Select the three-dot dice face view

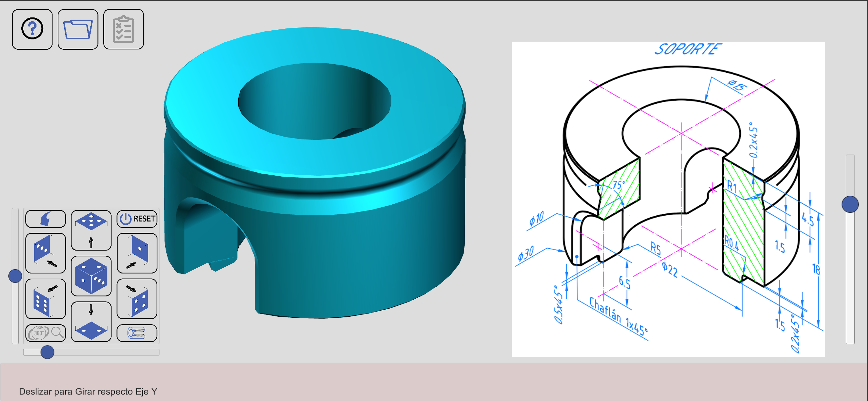[46, 253]
